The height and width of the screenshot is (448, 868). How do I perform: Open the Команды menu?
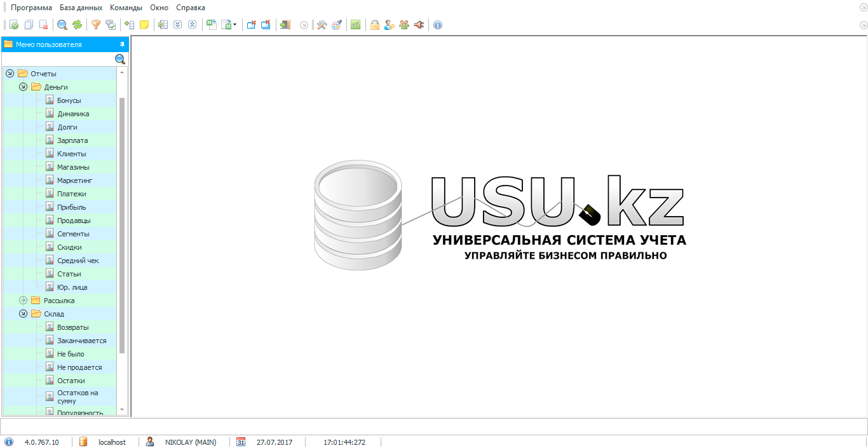126,8
